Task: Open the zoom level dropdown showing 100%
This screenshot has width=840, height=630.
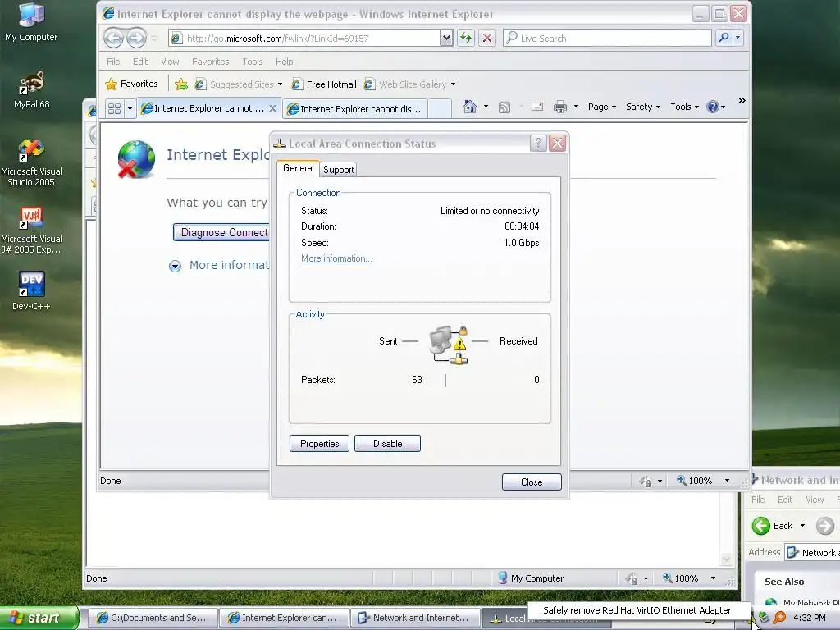Action: coord(727,481)
